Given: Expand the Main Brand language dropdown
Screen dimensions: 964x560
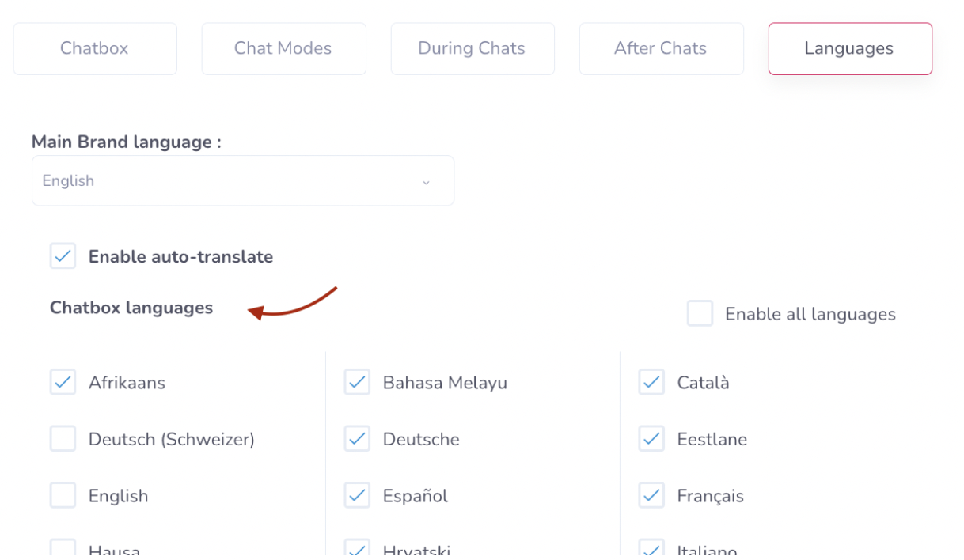Looking at the screenshot, I should [242, 181].
